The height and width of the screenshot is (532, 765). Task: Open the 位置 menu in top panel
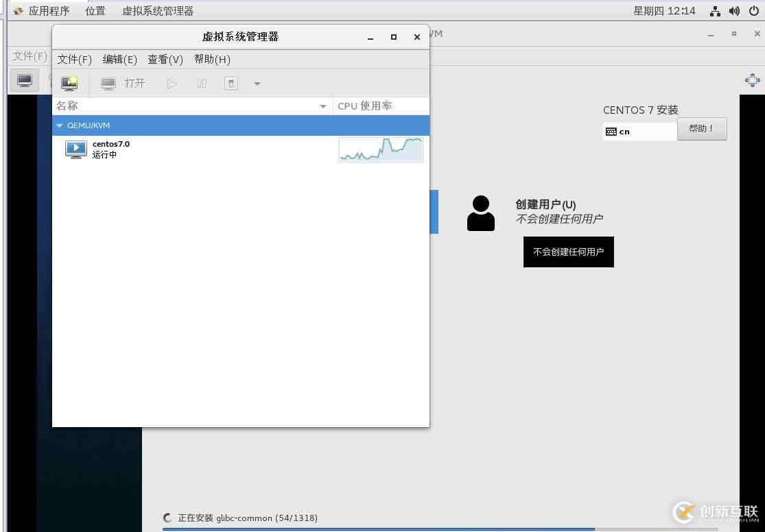95,11
